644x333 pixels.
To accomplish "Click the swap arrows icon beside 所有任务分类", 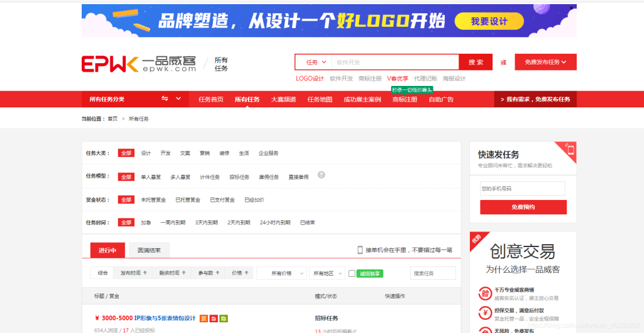I will click(x=165, y=98).
